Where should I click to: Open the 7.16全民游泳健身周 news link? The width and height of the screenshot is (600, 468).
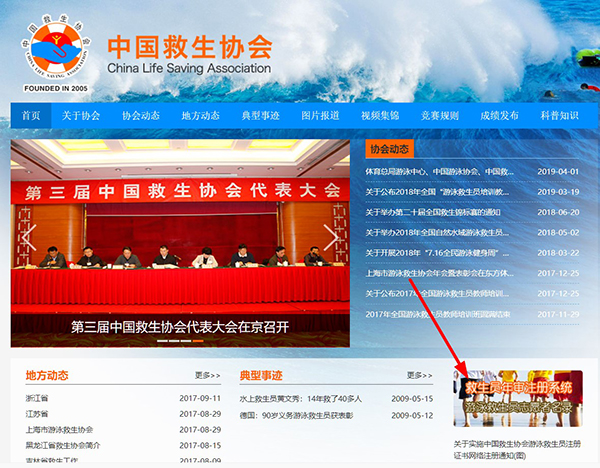coord(437,253)
